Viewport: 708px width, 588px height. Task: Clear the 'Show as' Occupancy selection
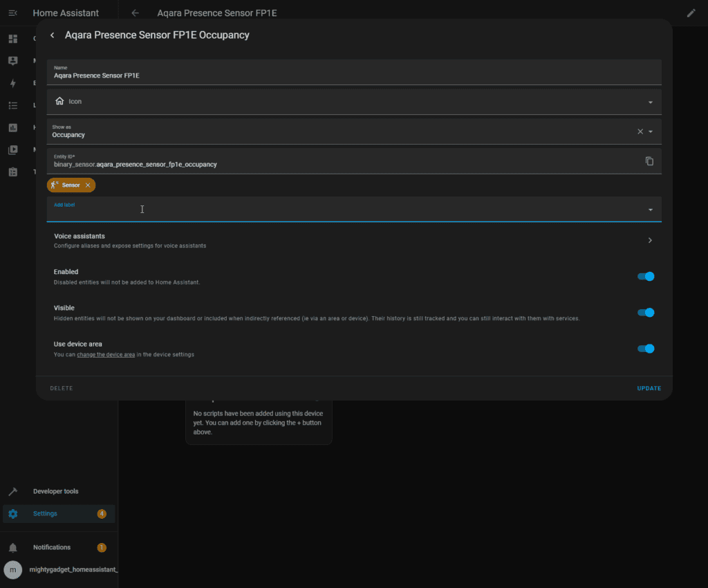640,131
